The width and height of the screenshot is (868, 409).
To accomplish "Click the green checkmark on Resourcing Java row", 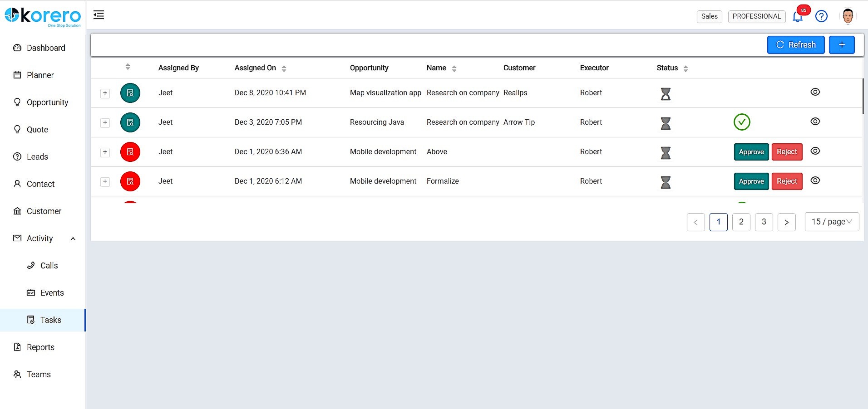I will point(742,122).
